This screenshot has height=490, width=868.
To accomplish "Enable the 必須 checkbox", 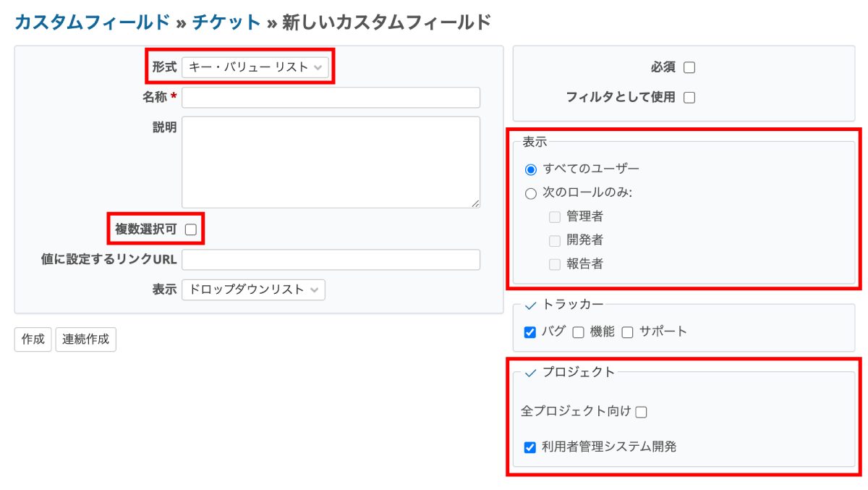I will click(x=689, y=67).
